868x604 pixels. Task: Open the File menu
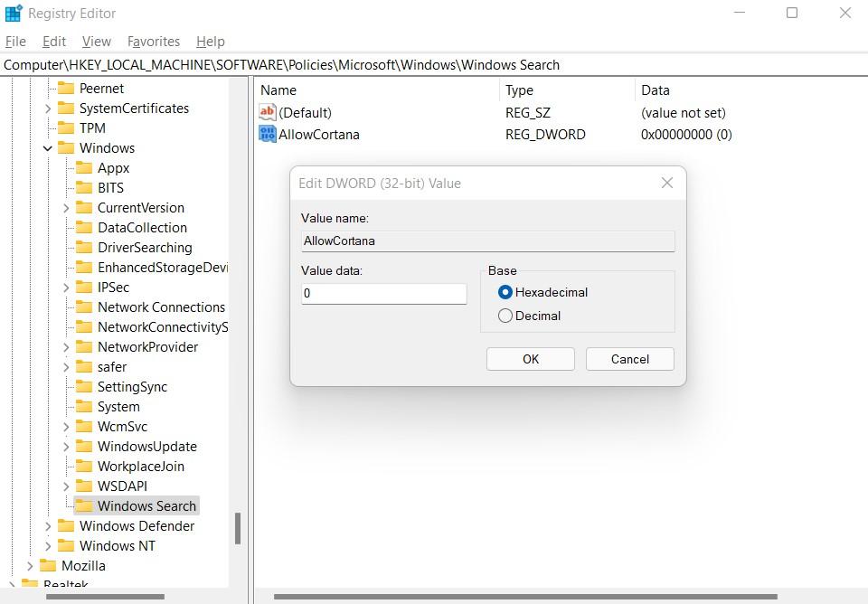point(15,42)
